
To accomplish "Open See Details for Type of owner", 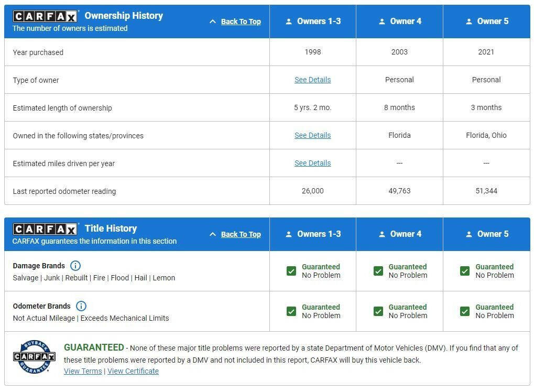I will (312, 80).
